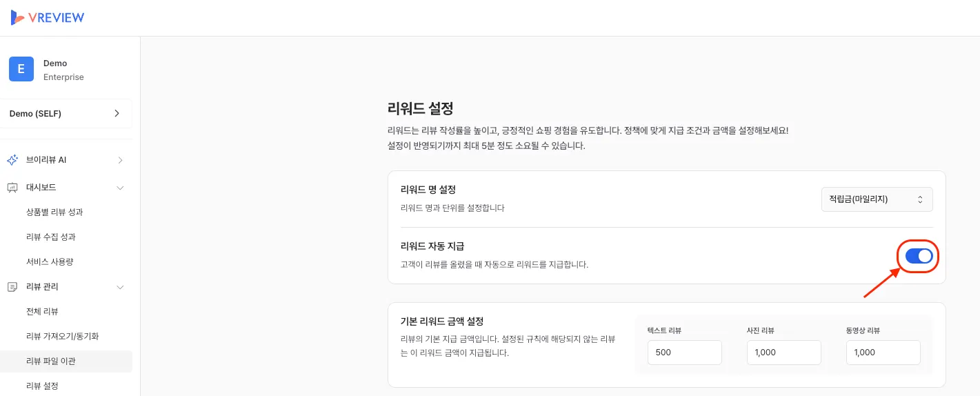Click the 리뷰 관리 document icon
Screen dimensions: 980x396
coord(12,287)
